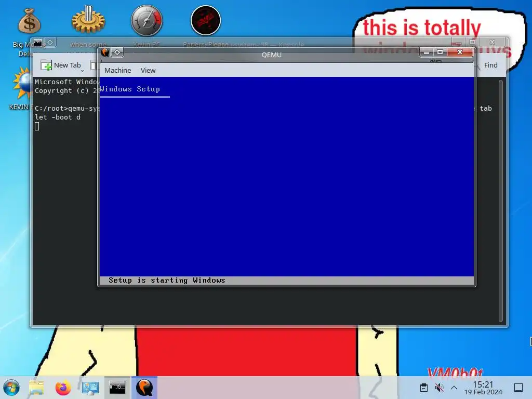The image size is (532, 399).
Task: Maximize the QEMU window
Action: coord(440,52)
